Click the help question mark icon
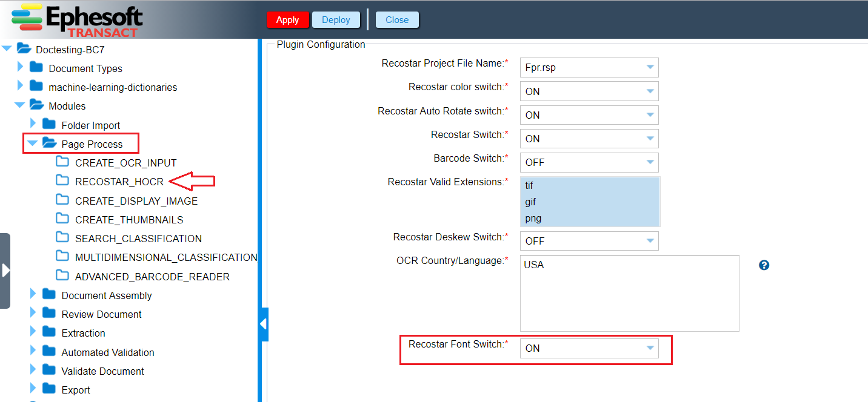Image resolution: width=868 pixels, height=402 pixels. coord(764,265)
